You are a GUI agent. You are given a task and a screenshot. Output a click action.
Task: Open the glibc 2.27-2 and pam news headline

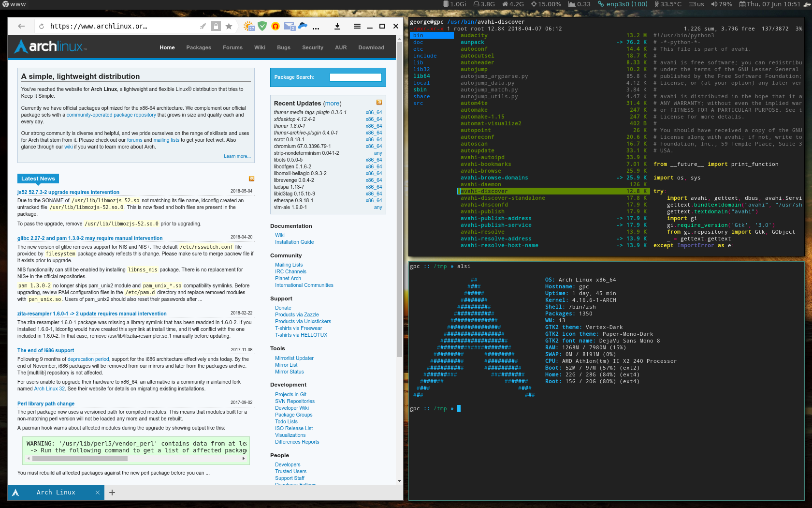[x=90, y=238]
